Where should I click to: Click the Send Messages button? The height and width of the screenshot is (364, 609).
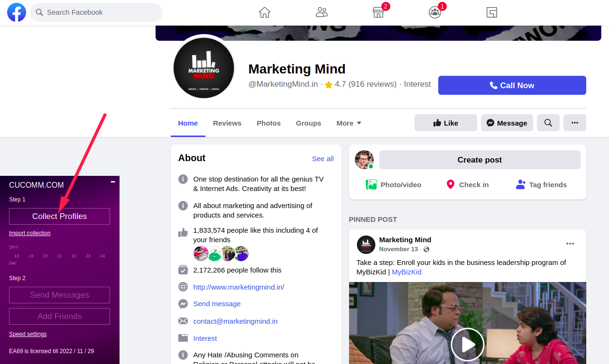click(x=59, y=295)
